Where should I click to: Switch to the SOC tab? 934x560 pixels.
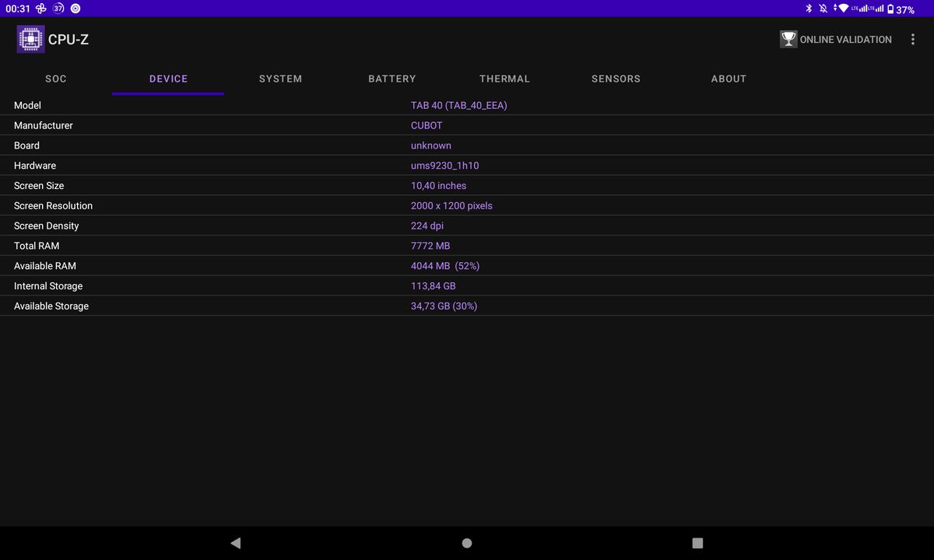56,79
